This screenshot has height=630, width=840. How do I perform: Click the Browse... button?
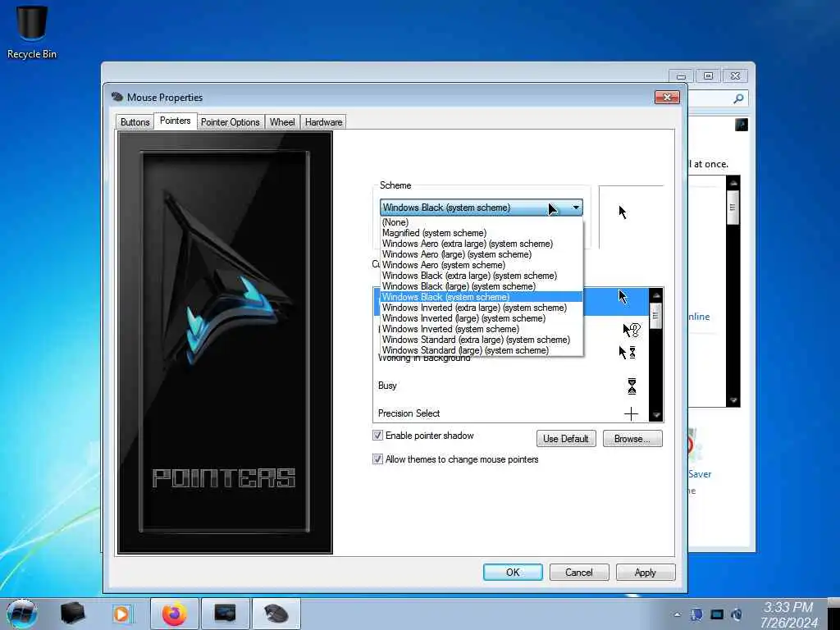(x=632, y=439)
